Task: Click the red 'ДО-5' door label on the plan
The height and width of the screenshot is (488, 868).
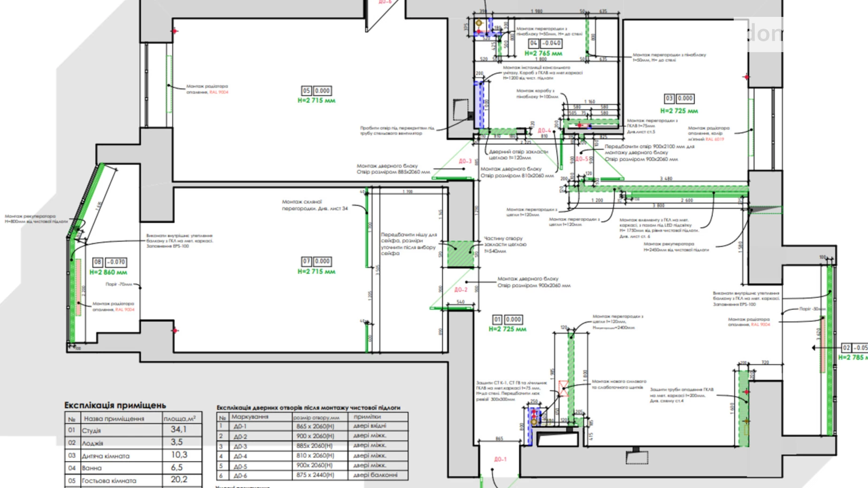Action: [x=582, y=159]
